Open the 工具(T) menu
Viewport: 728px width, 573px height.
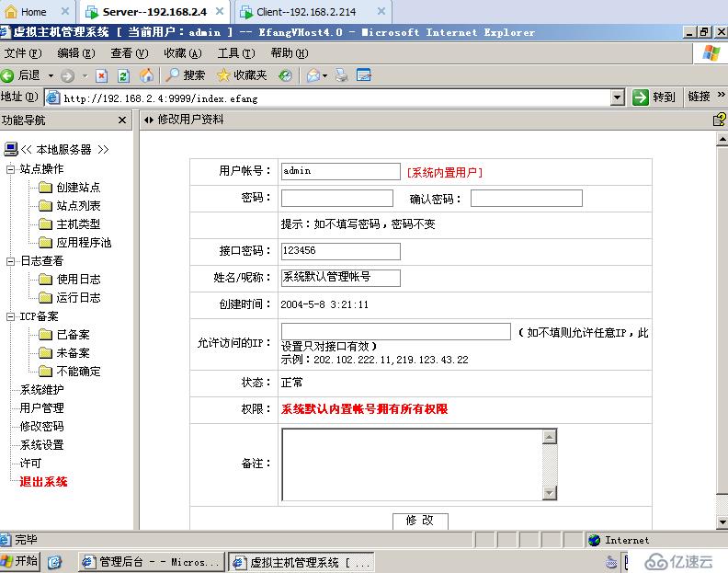(x=236, y=53)
